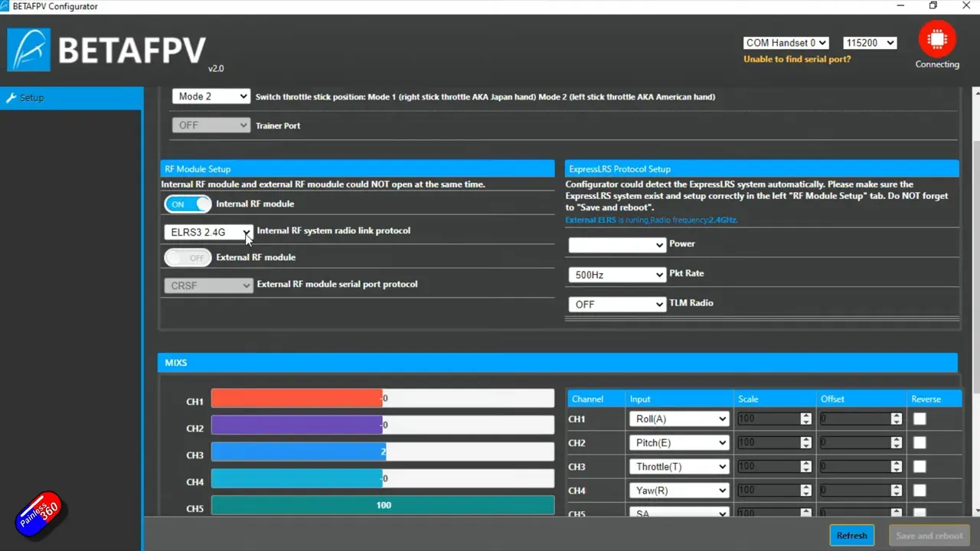The width and height of the screenshot is (980, 551).
Task: Click the BETAFPV logo in the header
Action: tap(107, 46)
